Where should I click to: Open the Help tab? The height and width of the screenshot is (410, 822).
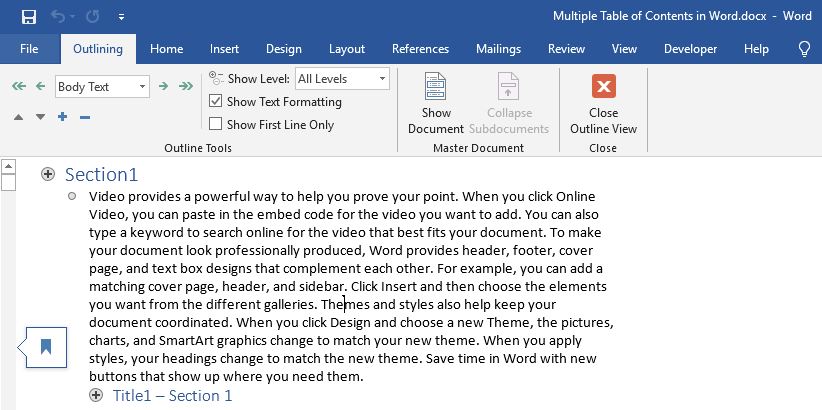[x=756, y=49]
